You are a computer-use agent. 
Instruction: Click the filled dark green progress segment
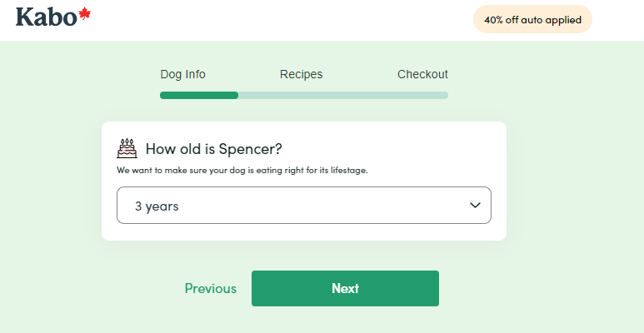pos(199,95)
